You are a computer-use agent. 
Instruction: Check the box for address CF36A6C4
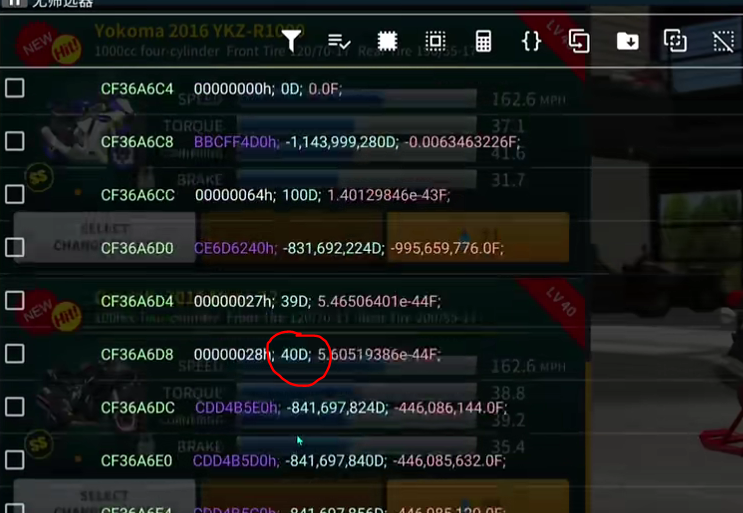coord(15,88)
